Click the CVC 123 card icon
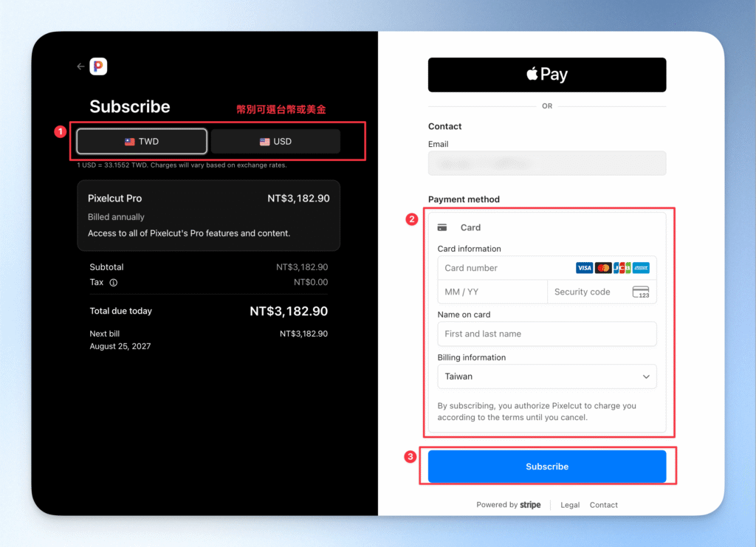756x547 pixels. coord(641,292)
